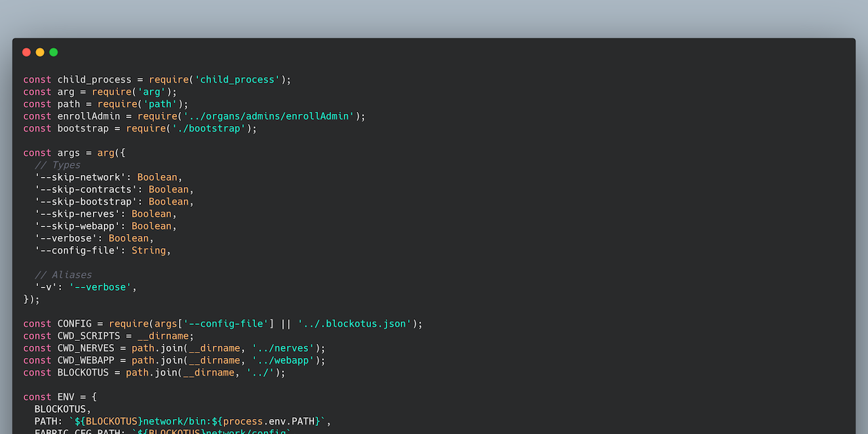868x434 pixels.
Task: Click the '--skip-bootstrap' option key
Action: (86, 201)
